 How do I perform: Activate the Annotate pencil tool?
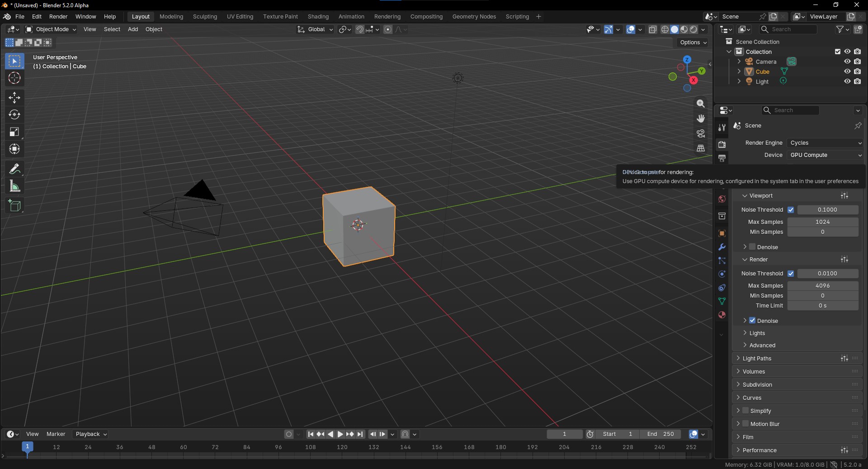point(14,169)
